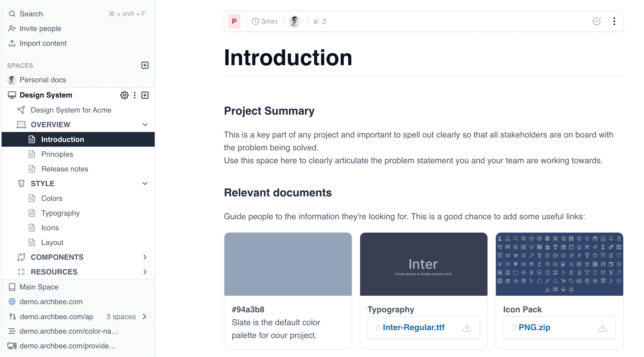Image resolution: width=644 pixels, height=357 pixels.
Task: Collapse the OVERVIEW section chevron
Action: (145, 125)
